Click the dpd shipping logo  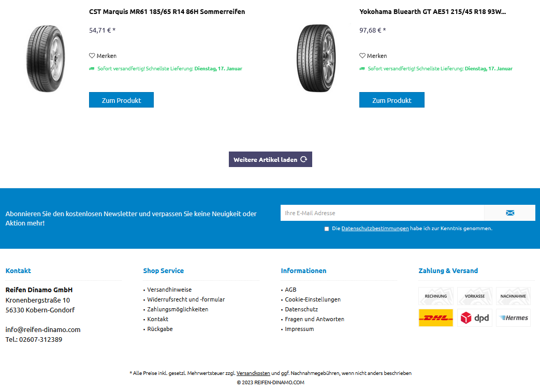click(x=475, y=318)
